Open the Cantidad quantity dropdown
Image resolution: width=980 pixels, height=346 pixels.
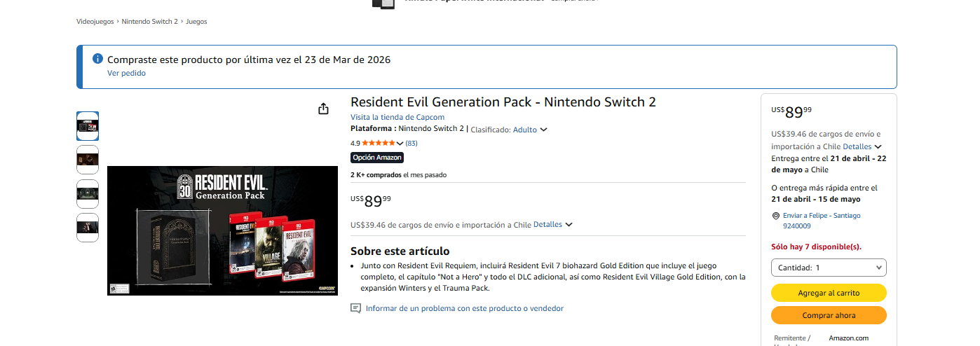pyautogui.click(x=829, y=268)
